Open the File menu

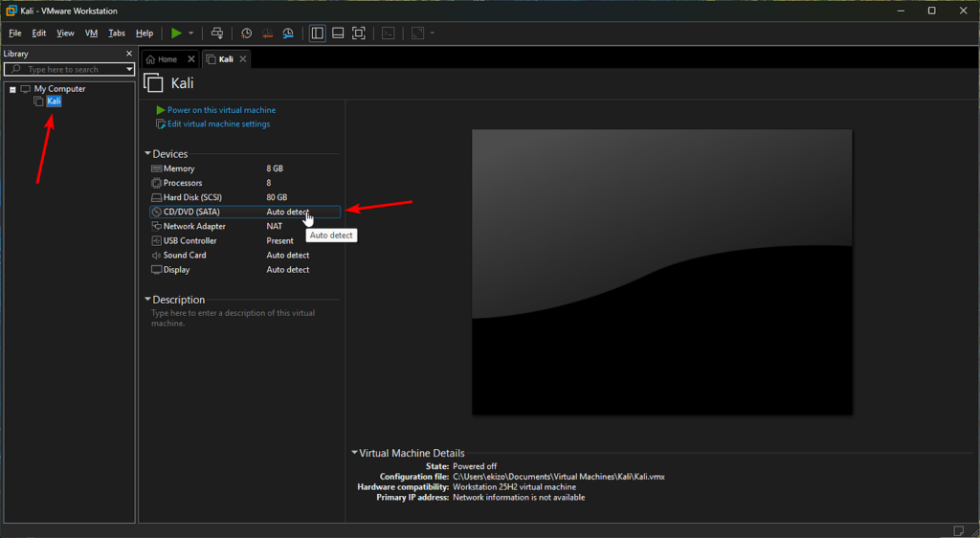(15, 34)
